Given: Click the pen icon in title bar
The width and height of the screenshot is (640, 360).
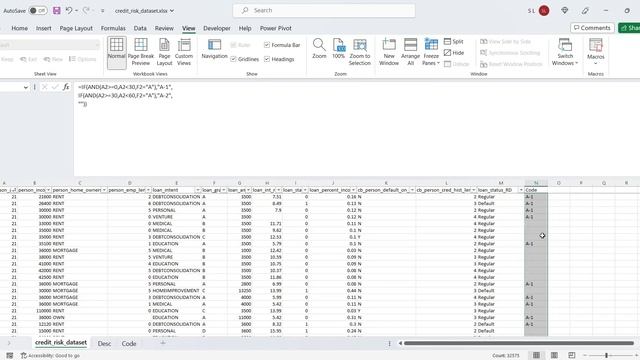Looking at the screenshot, I should click(x=585, y=11).
